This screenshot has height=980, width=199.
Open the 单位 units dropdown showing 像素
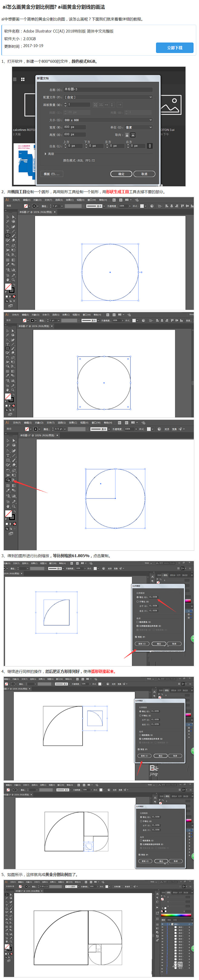139,127
